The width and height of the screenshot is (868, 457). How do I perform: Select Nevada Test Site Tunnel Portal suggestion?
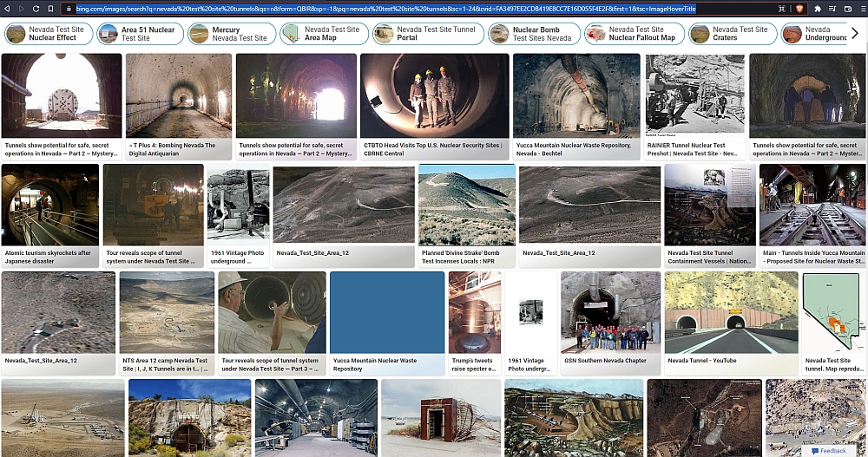428,34
